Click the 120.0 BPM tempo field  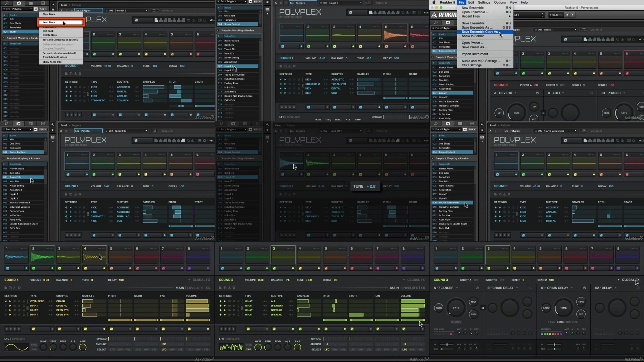(556, 15)
